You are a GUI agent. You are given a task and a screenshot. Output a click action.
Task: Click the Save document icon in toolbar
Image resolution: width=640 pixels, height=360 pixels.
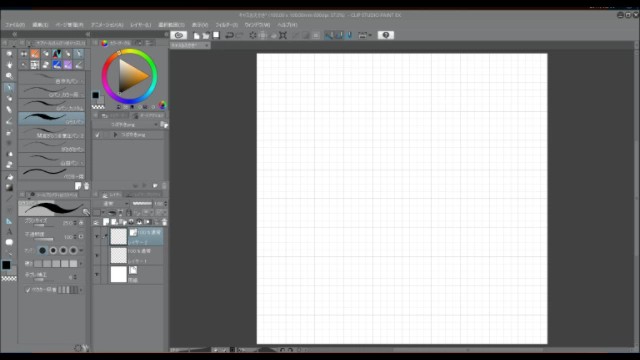[216, 36]
